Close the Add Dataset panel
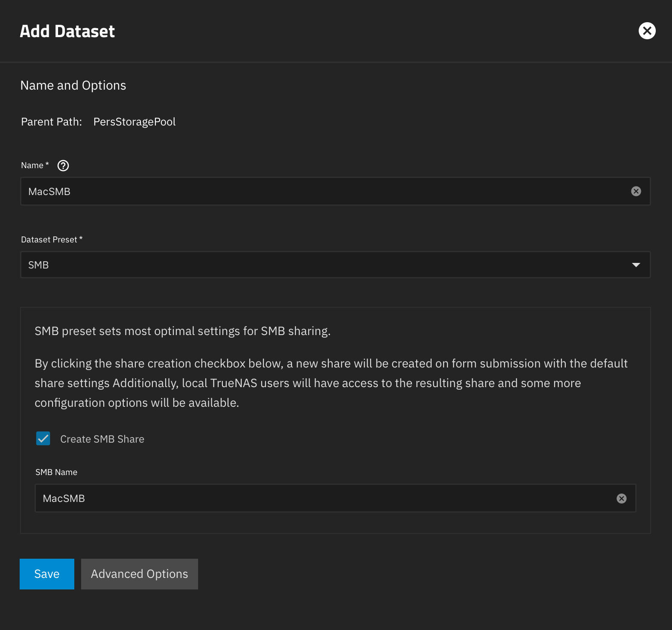This screenshot has height=630, width=672. click(x=647, y=31)
